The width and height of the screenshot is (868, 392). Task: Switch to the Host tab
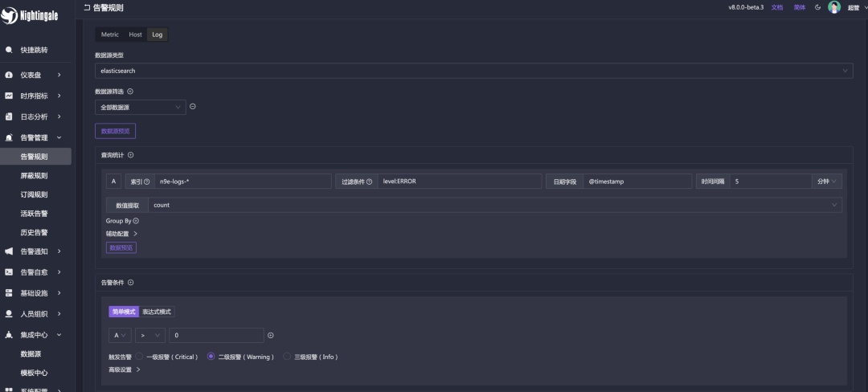point(136,35)
